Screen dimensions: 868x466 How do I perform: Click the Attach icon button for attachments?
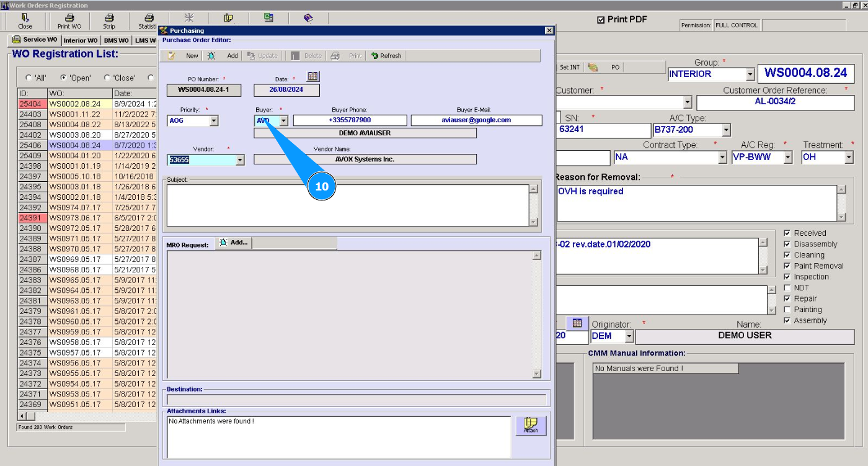531,426
